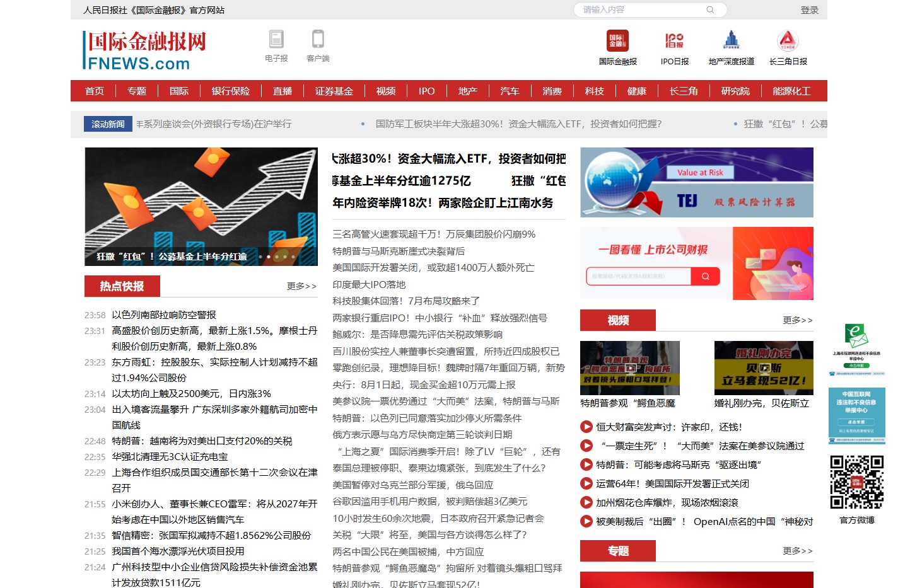The width and height of the screenshot is (898, 588).
Task: Open the slideshow image 狂撒红包 公募基金
Action: 201,207
